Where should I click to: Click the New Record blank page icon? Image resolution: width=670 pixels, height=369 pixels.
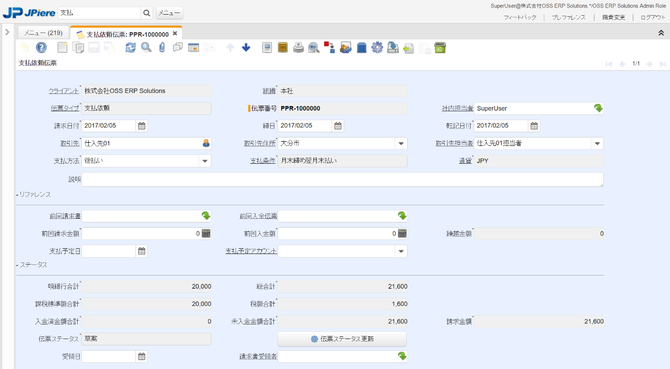(62, 47)
